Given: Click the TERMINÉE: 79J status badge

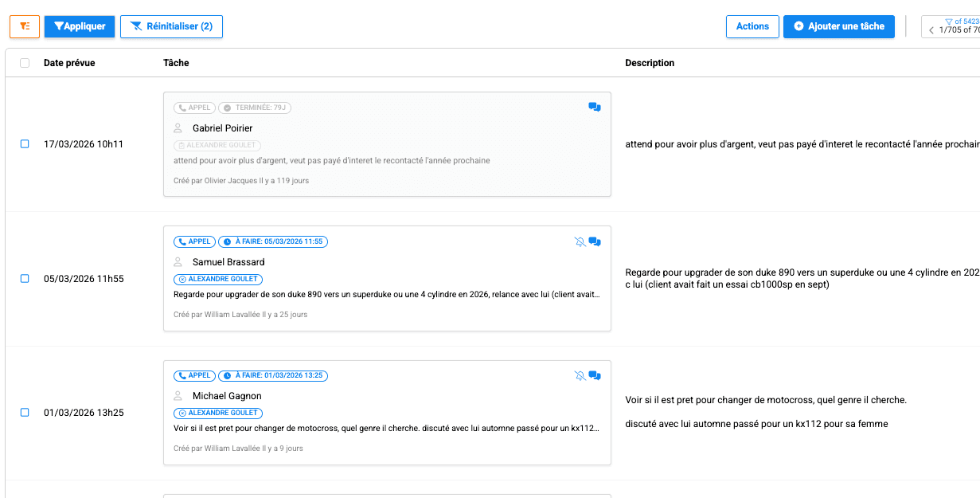Looking at the screenshot, I should point(255,108).
